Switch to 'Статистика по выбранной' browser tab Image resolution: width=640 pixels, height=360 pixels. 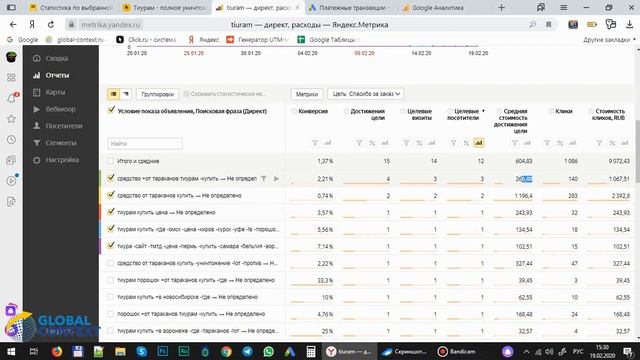click(x=71, y=7)
